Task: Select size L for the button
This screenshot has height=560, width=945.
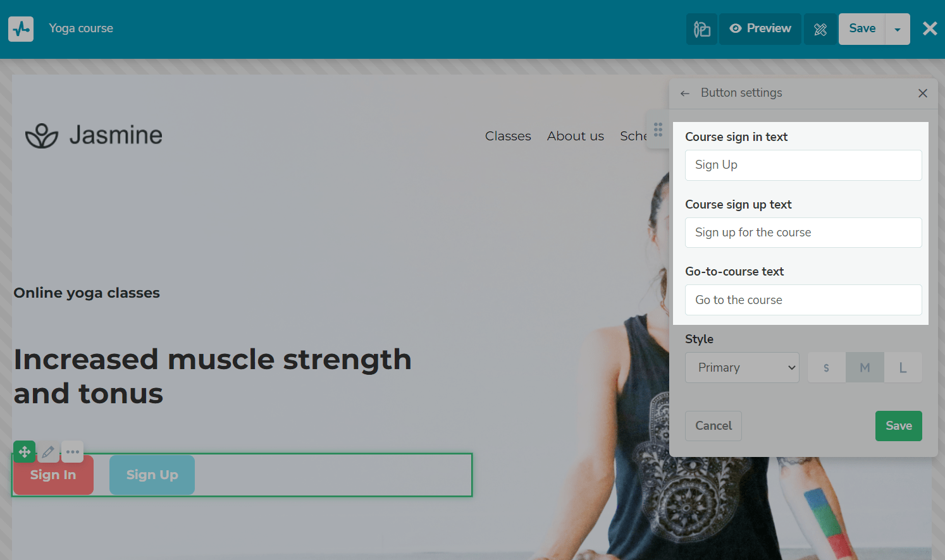Action: (x=903, y=368)
